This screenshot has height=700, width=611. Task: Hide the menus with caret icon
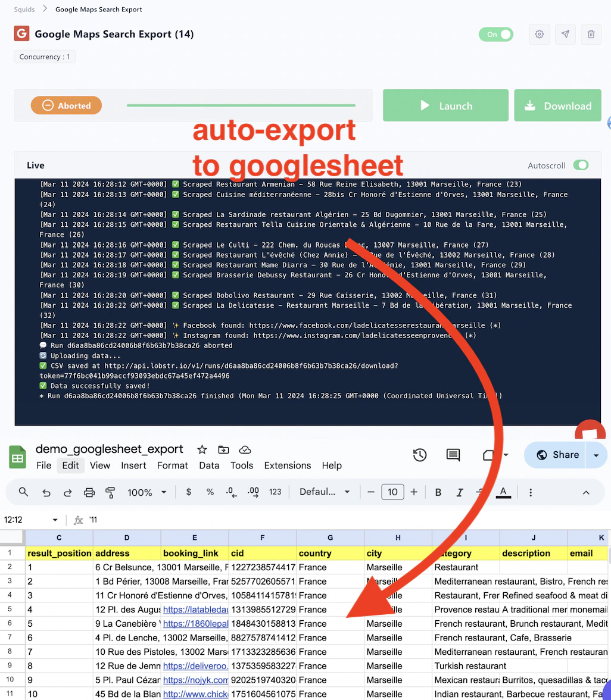point(586,492)
